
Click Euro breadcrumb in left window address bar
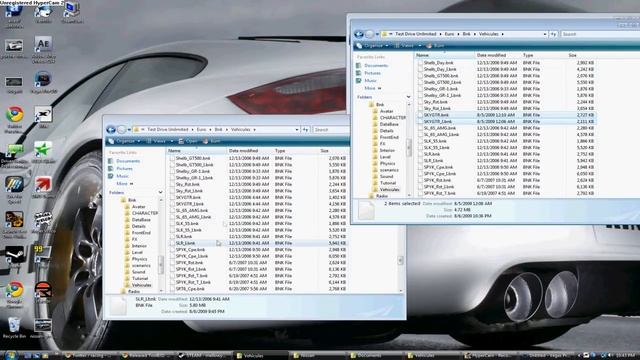coord(202,130)
